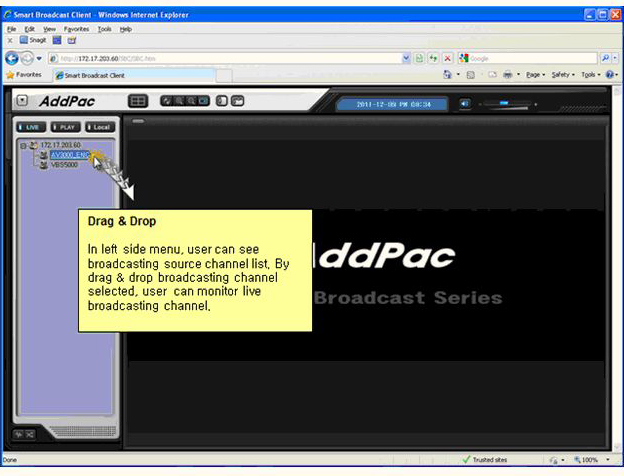
Task: Click the Print icon
Action: (507, 74)
